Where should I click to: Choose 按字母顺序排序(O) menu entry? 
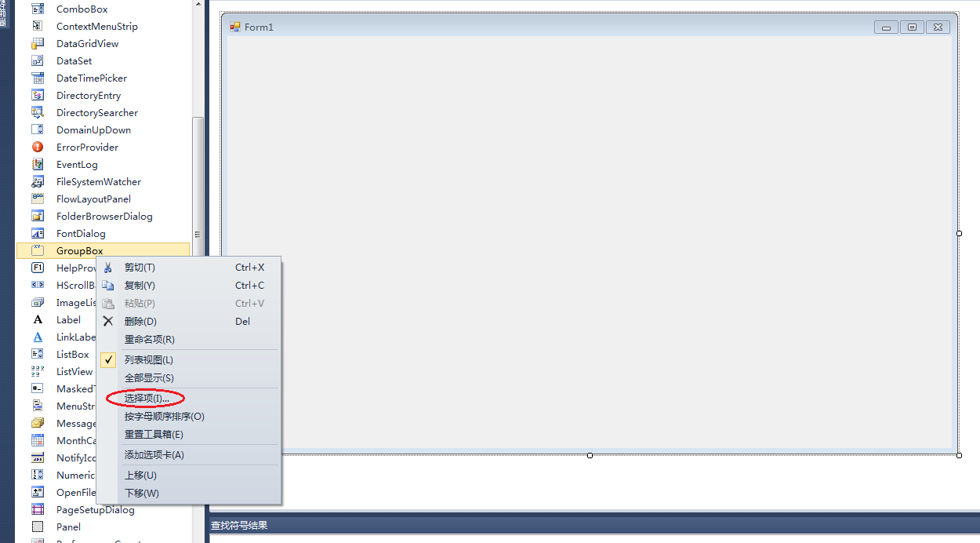coord(188,417)
